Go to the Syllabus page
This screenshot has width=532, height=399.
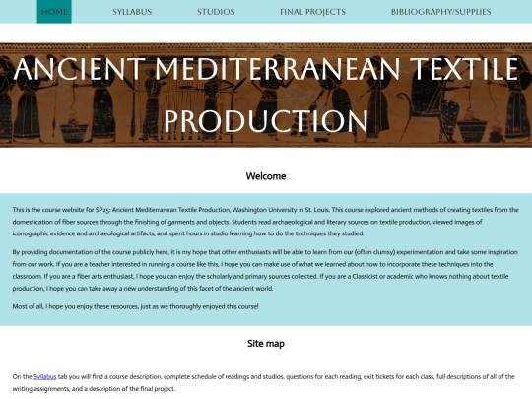tap(132, 12)
